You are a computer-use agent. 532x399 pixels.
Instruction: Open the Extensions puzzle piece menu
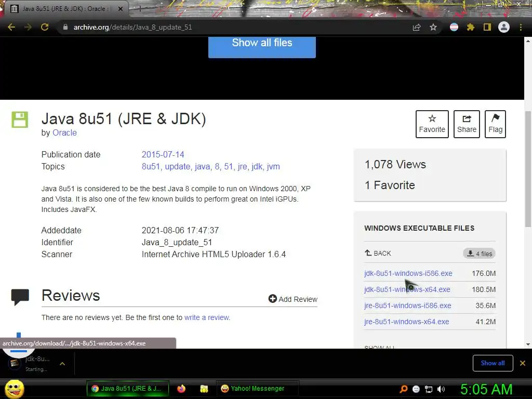470,27
